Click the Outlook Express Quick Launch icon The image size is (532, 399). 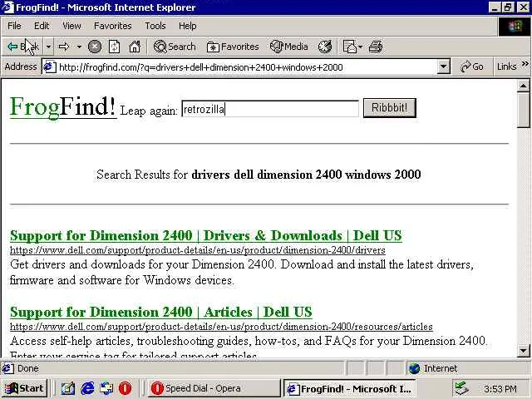click(x=106, y=388)
